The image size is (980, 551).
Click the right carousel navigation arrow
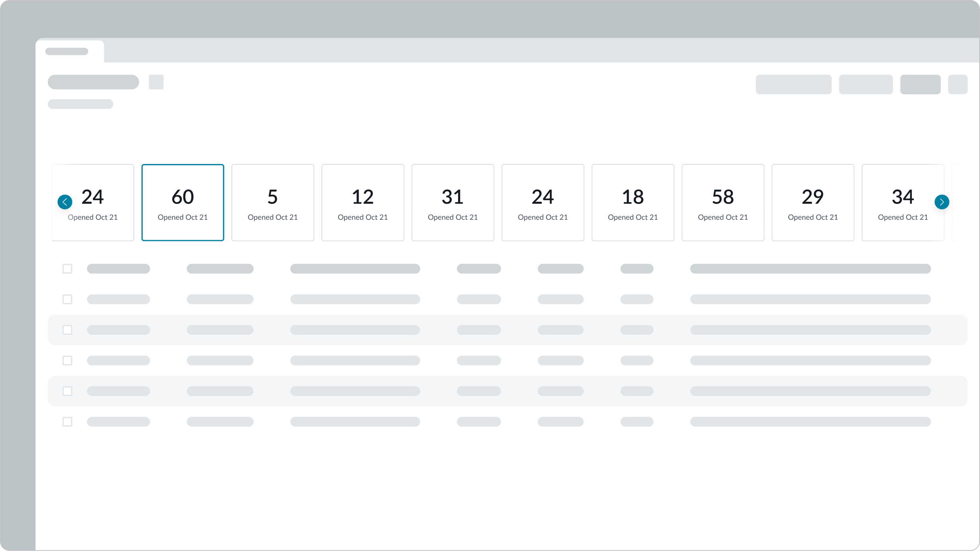tap(942, 202)
